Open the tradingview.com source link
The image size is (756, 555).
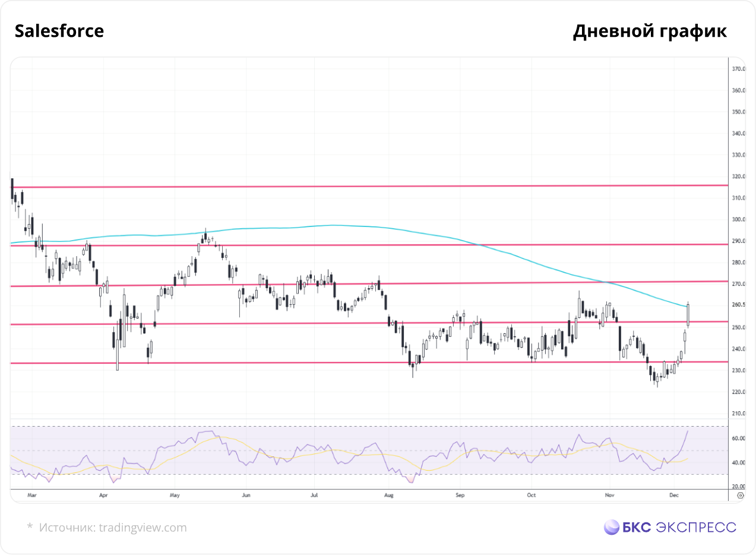142,528
